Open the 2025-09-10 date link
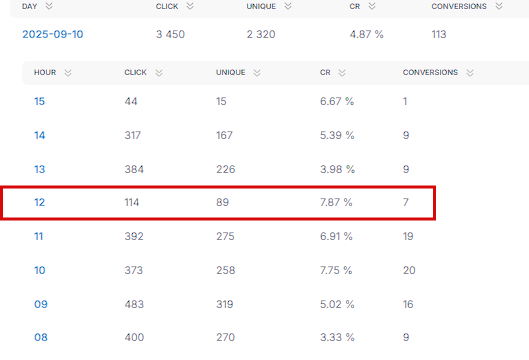The width and height of the screenshot is (529, 360). [x=53, y=34]
